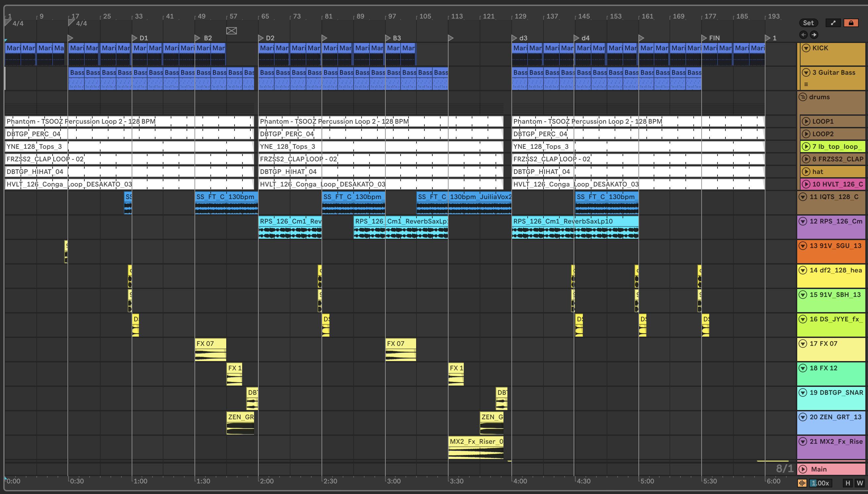The image size is (868, 494).
Task: Fold the 3 Guitar Bass track
Action: tap(806, 73)
